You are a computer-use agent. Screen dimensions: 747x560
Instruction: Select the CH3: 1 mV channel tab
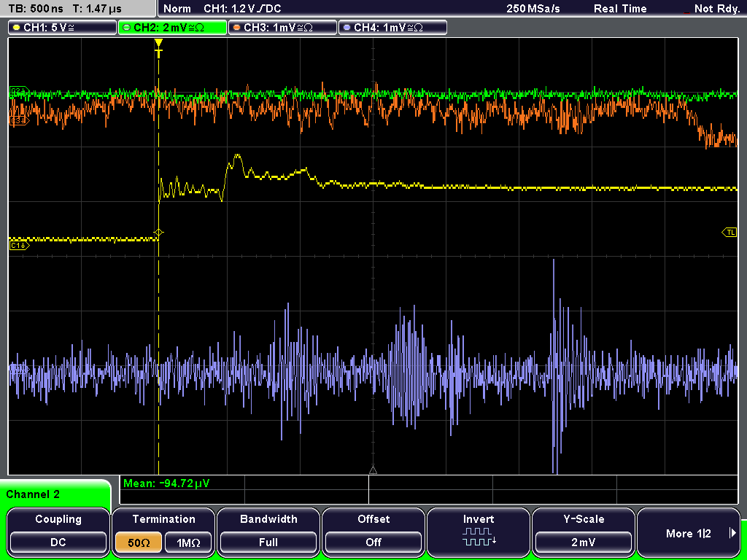pos(282,27)
